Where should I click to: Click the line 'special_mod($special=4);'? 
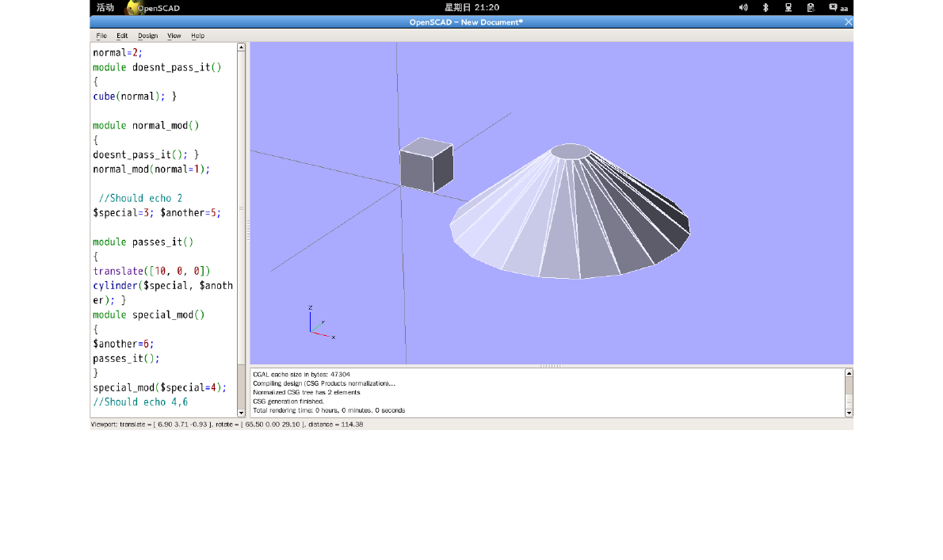point(159,387)
